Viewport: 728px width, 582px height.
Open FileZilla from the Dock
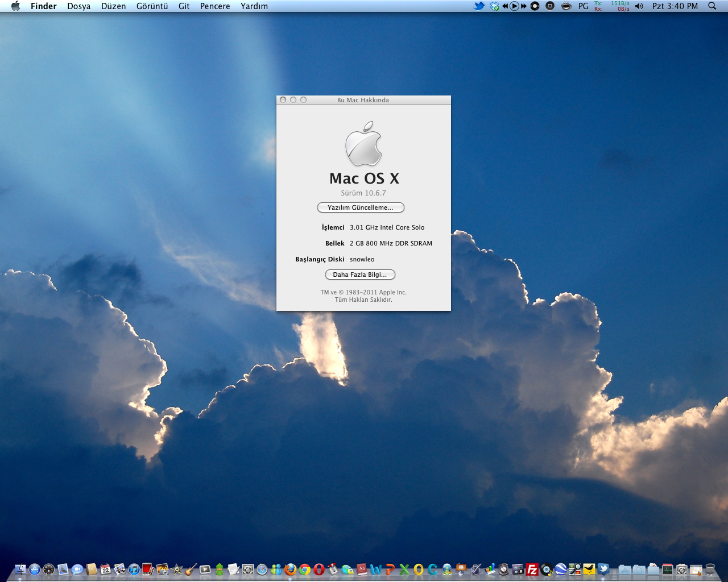click(x=532, y=569)
